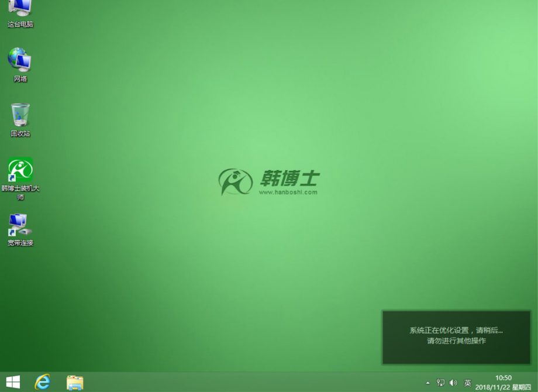This screenshot has height=392, width=538.
Task: Open the 宽带连接 broadband connection icon
Action: (x=19, y=225)
